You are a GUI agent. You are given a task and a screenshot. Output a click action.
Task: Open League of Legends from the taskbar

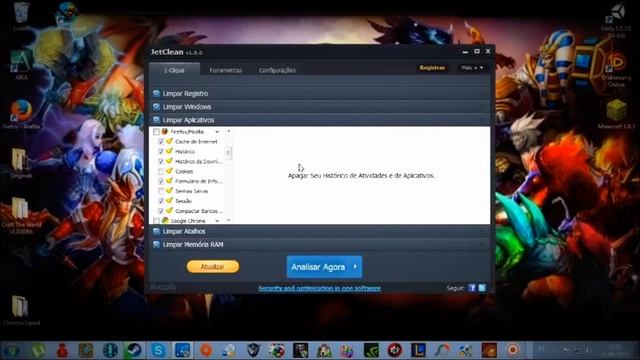coord(418,350)
